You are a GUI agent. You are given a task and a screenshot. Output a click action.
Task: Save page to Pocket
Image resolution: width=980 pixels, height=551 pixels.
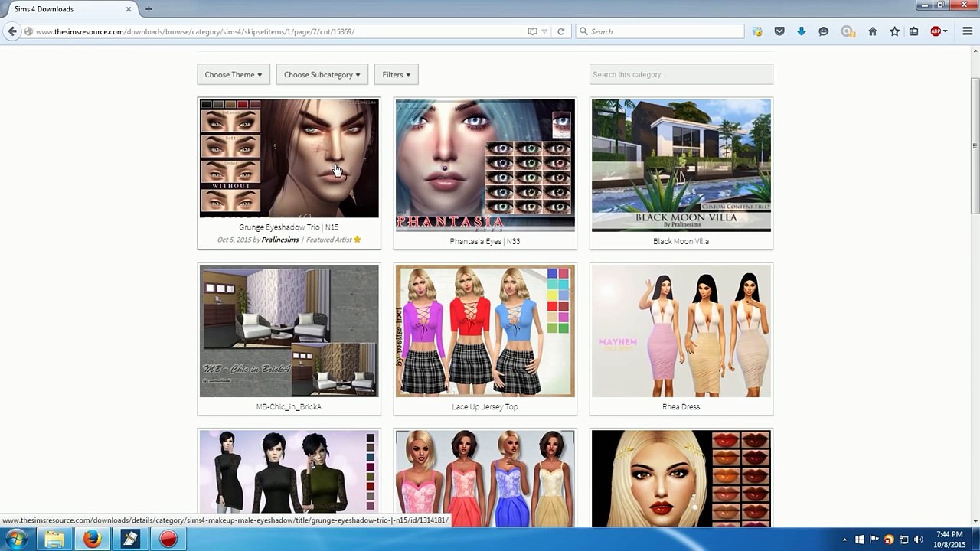[x=779, y=31]
